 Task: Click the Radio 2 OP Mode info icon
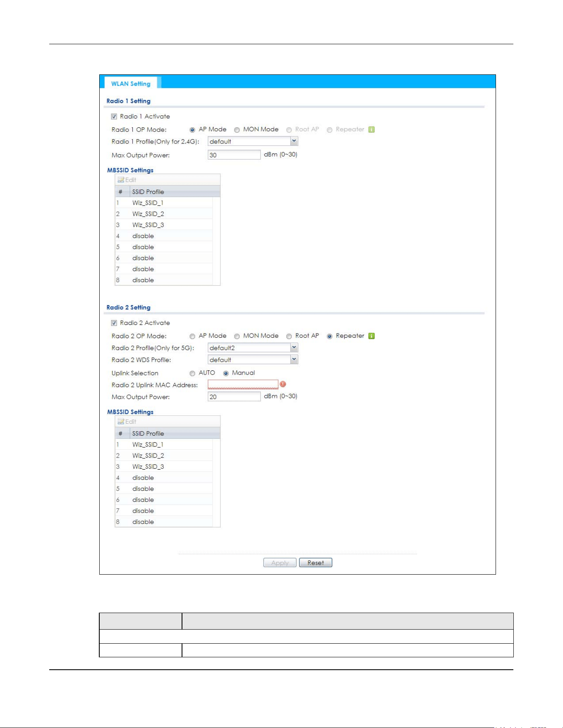coord(371,336)
